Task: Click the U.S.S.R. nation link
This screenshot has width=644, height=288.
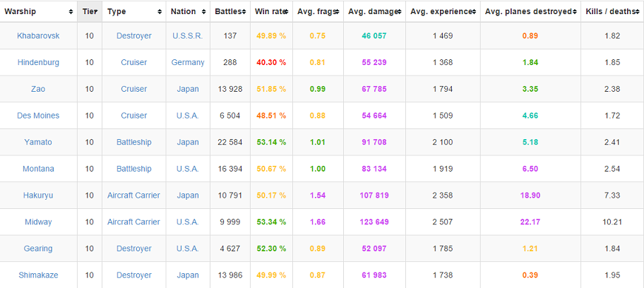Action: [188, 36]
